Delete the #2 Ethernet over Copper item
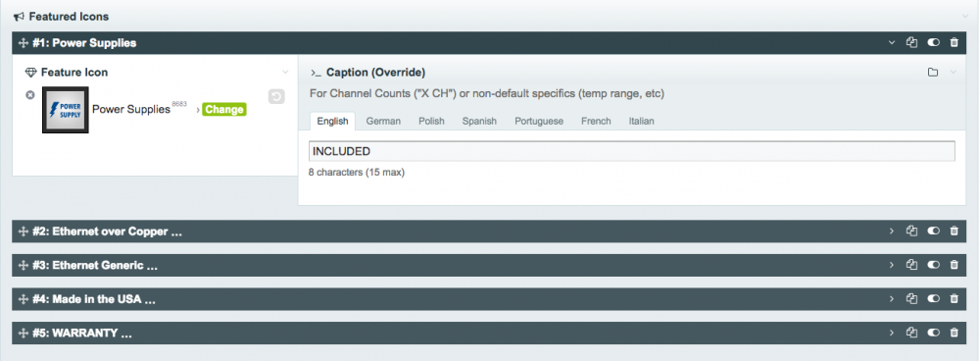The height and width of the screenshot is (361, 980). (x=954, y=231)
